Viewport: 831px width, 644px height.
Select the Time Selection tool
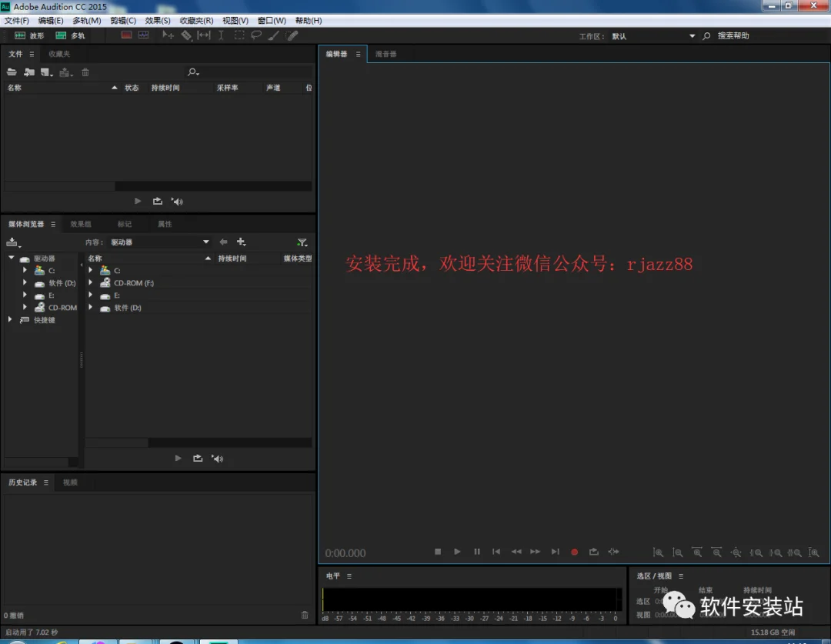click(x=221, y=35)
